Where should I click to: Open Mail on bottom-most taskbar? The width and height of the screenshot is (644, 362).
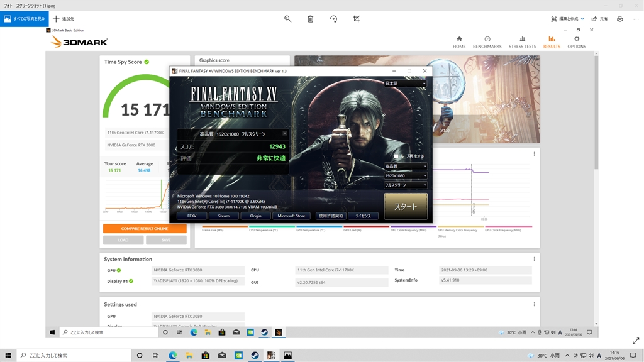[222, 356]
